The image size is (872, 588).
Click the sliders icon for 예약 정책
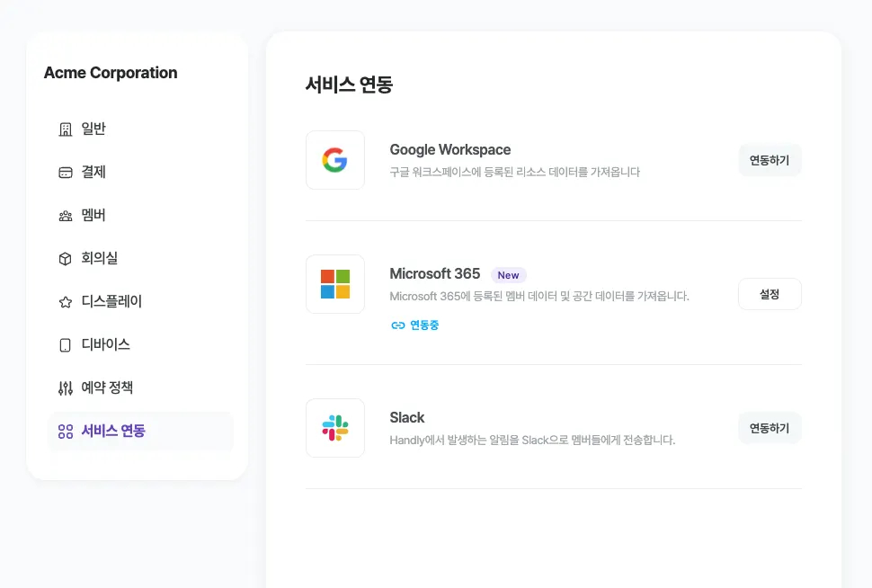coord(65,388)
